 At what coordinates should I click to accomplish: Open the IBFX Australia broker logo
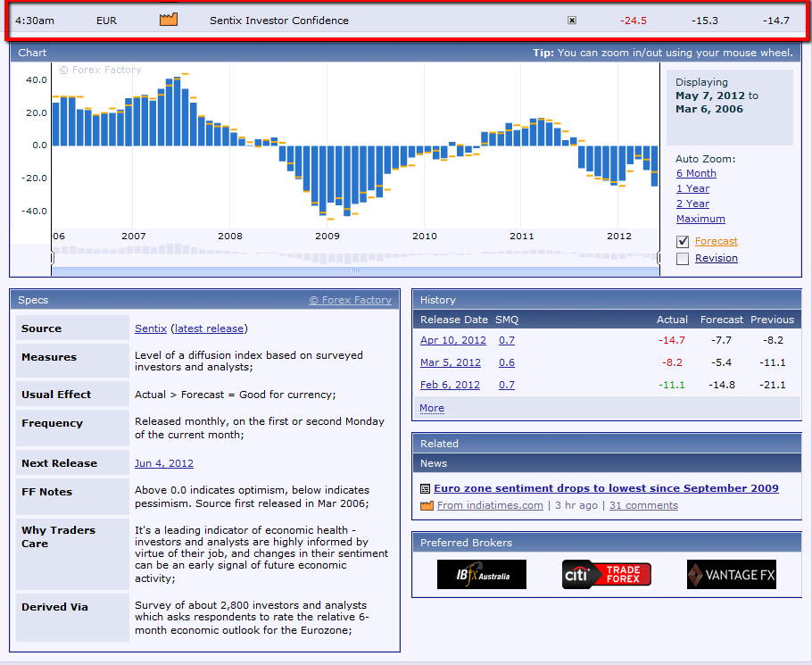coord(482,574)
